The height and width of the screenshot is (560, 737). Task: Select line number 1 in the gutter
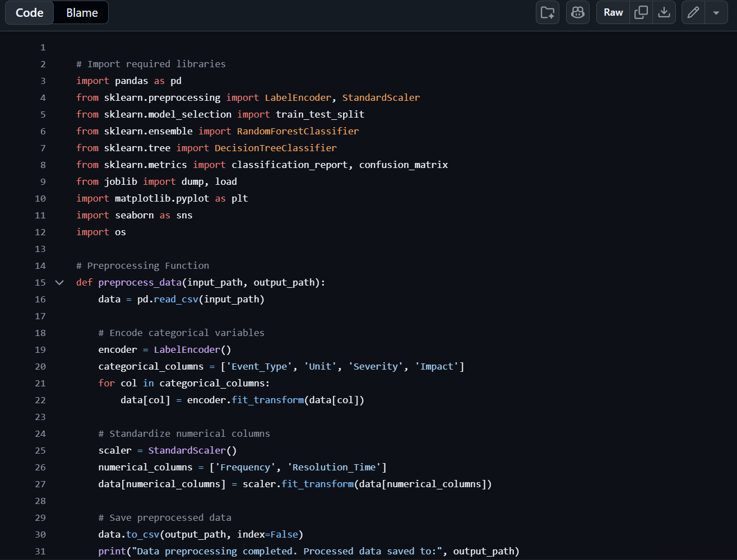[43, 48]
